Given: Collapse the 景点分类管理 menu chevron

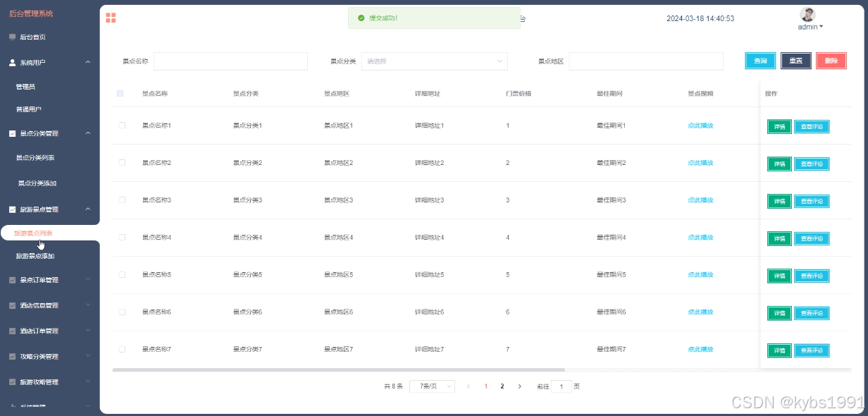Looking at the screenshot, I should point(88,133).
